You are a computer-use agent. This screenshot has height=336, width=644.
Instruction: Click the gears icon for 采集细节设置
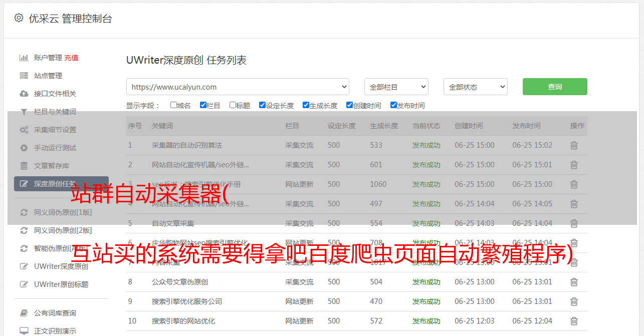click(x=24, y=130)
